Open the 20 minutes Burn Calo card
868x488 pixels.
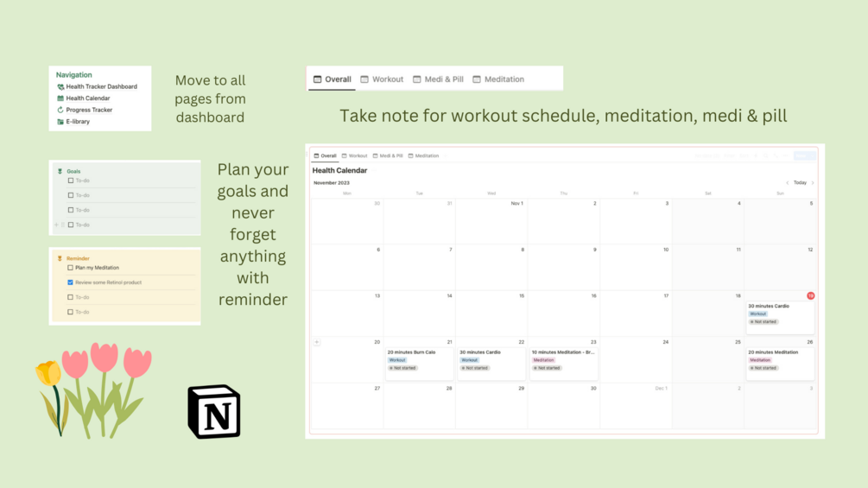[x=419, y=359]
